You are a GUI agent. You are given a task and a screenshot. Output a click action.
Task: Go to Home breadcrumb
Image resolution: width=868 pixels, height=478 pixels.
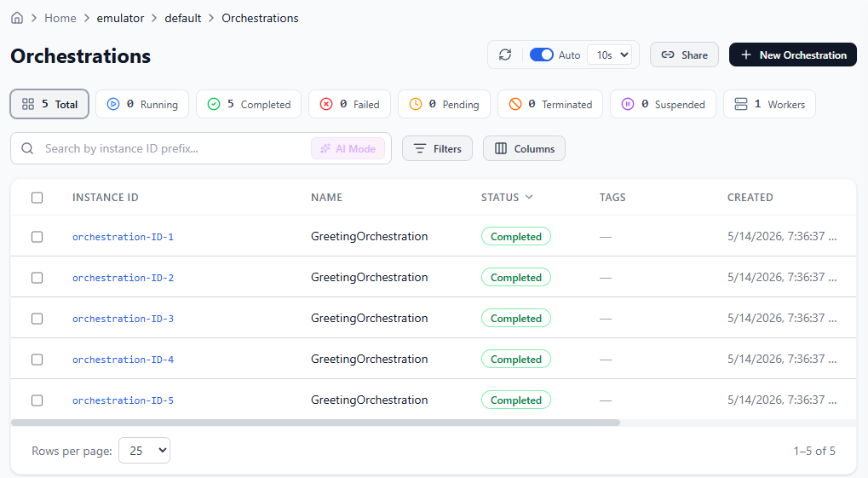[x=60, y=18]
